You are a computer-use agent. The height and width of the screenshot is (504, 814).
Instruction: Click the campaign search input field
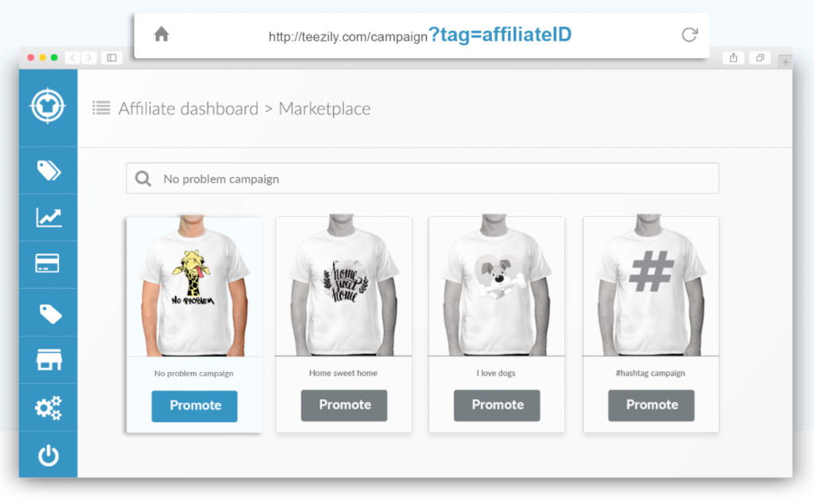tap(423, 179)
